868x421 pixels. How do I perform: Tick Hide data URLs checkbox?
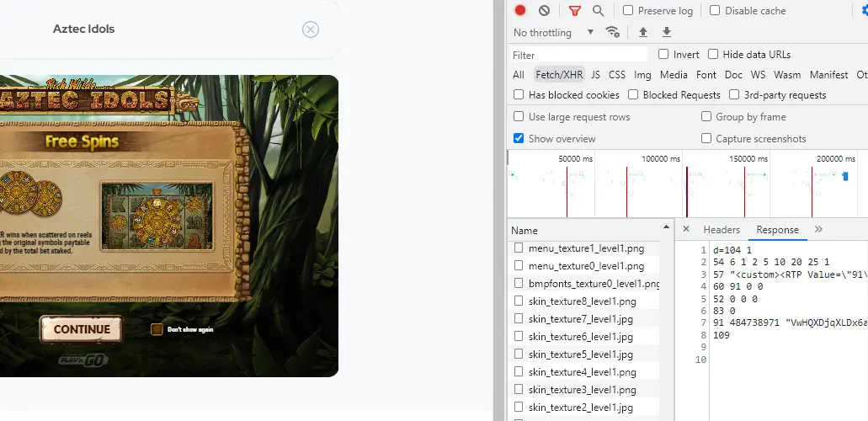point(713,54)
